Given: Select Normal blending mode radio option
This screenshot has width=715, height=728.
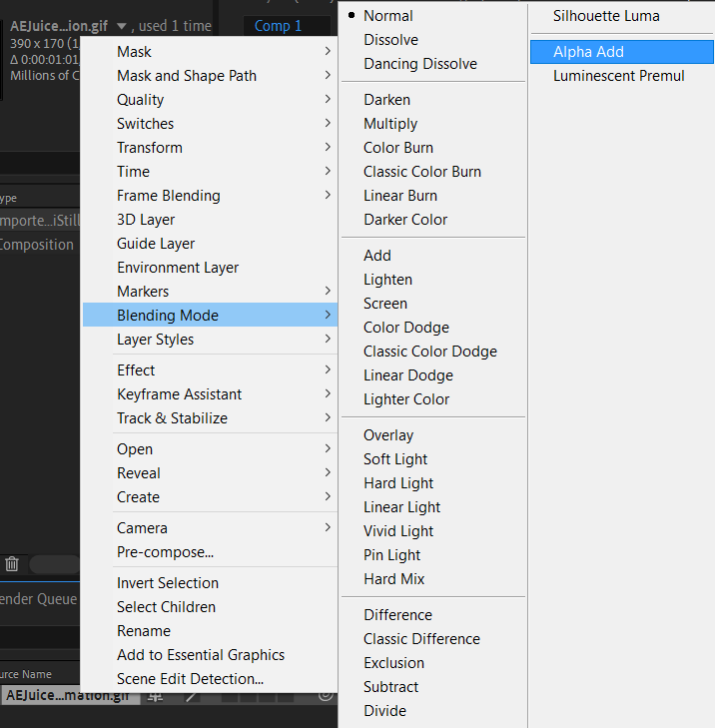Looking at the screenshot, I should pyautogui.click(x=387, y=16).
